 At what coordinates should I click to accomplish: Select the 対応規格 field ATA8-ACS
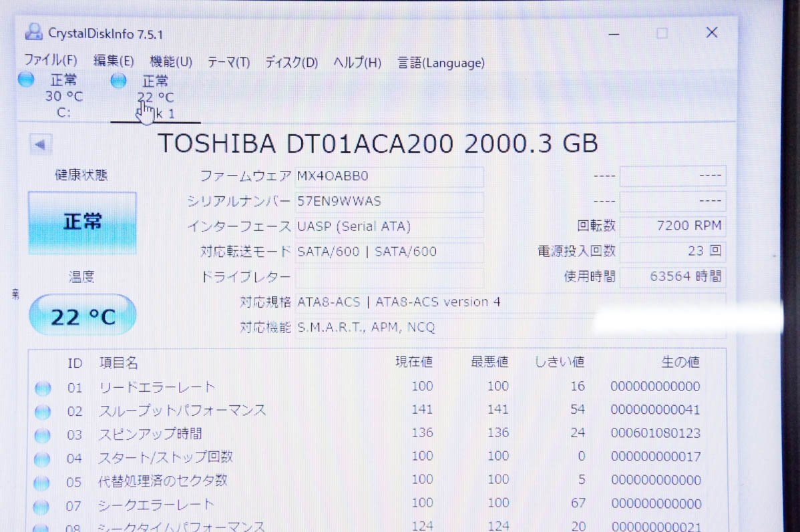[x=510, y=302]
